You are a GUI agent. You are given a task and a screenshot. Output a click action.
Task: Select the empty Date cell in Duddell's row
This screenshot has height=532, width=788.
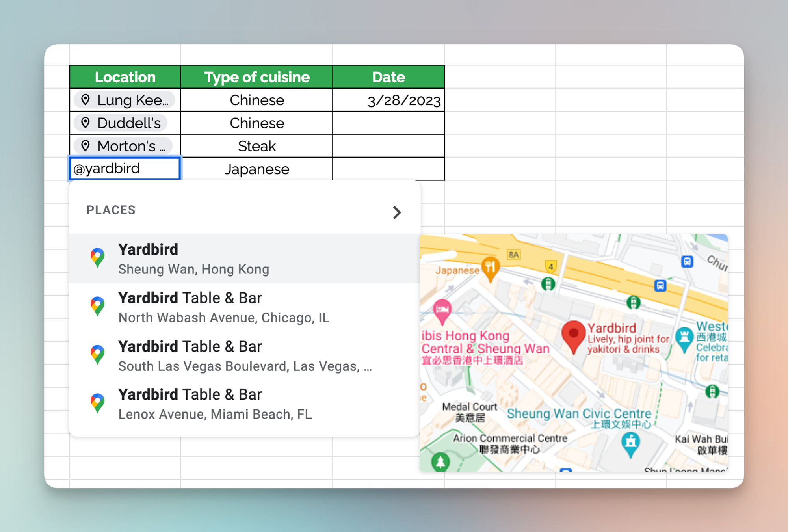[x=388, y=123]
